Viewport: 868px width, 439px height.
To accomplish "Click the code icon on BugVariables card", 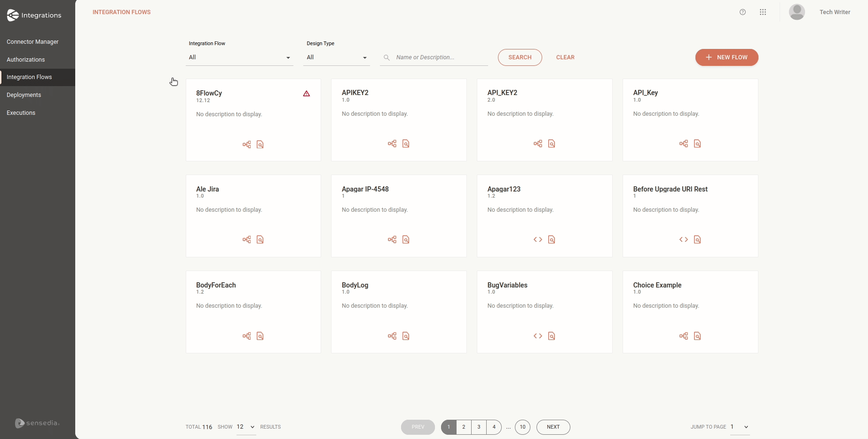I will click(x=537, y=336).
